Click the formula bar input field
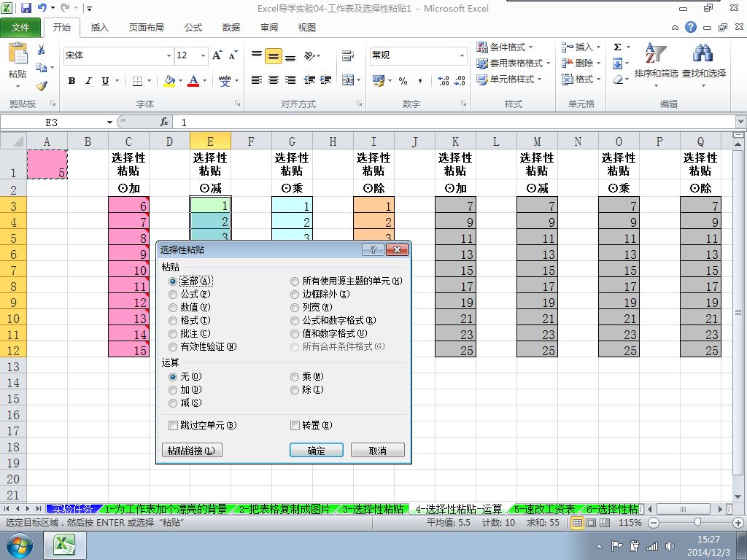Viewport: 747px width, 560px height. click(x=455, y=122)
